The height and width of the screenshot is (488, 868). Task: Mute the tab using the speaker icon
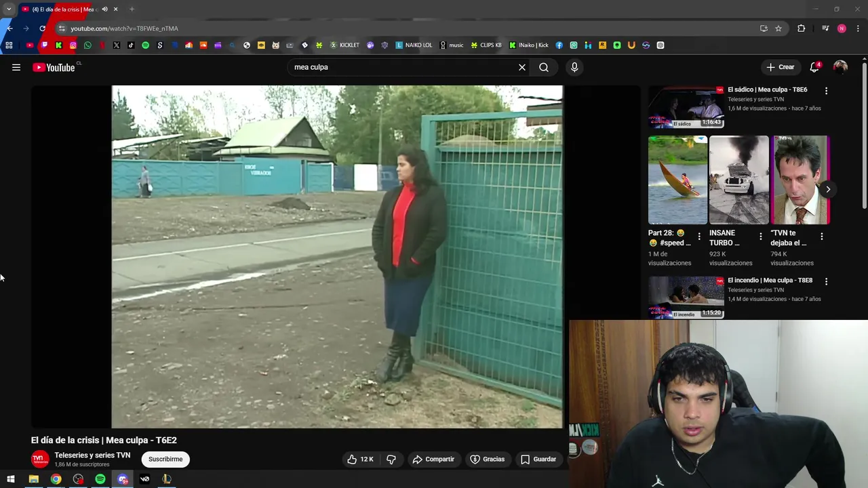(x=104, y=9)
